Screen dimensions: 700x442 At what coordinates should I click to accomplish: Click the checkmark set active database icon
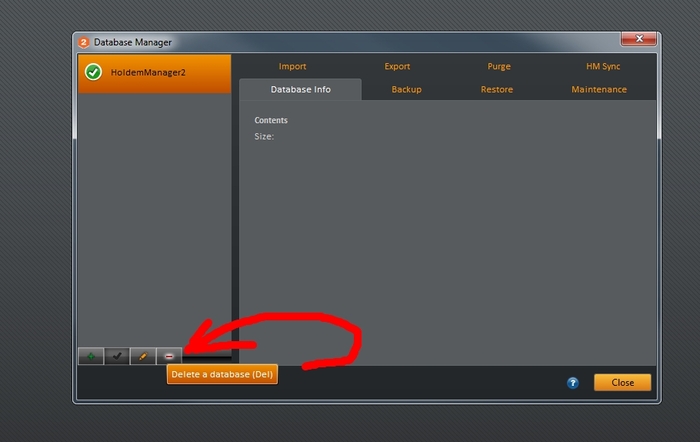pyautogui.click(x=117, y=356)
